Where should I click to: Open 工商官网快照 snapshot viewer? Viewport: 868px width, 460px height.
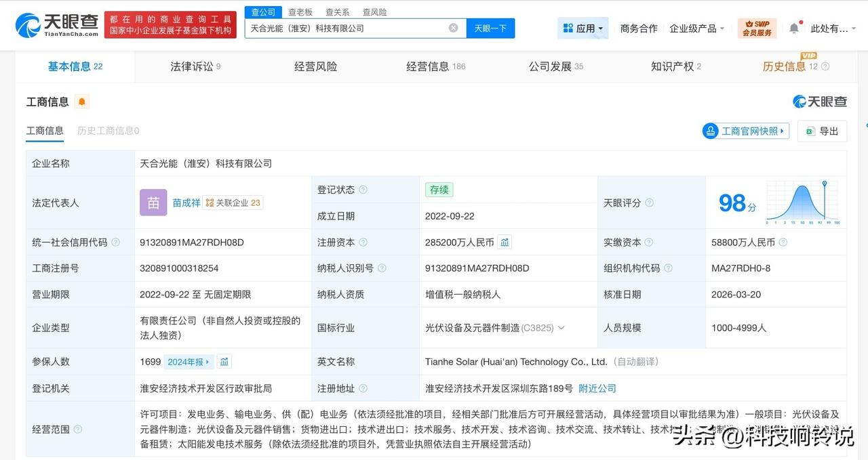coord(746,131)
